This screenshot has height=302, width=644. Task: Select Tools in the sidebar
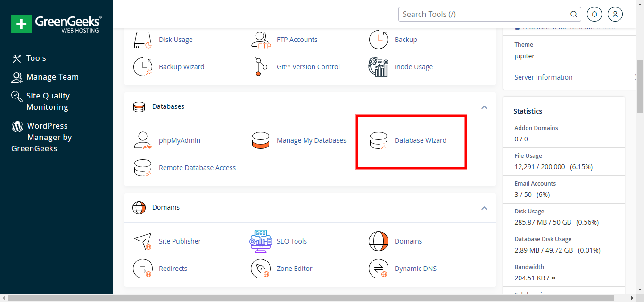[36, 57]
